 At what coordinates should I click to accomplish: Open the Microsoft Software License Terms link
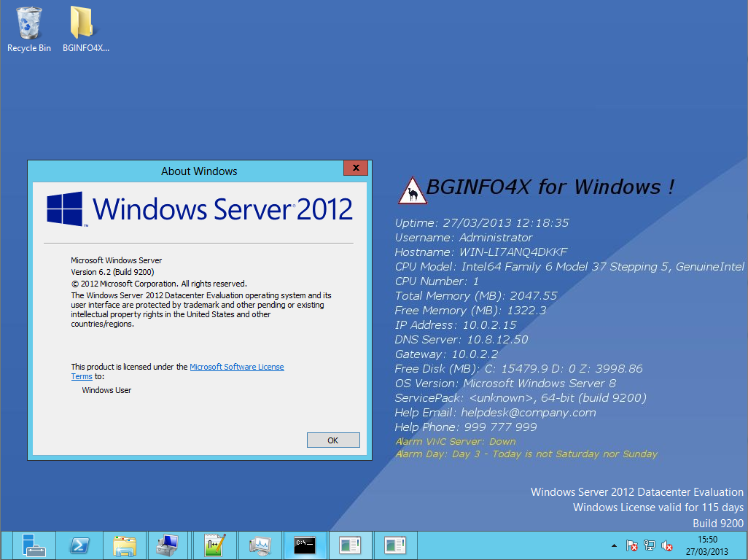tap(236, 367)
